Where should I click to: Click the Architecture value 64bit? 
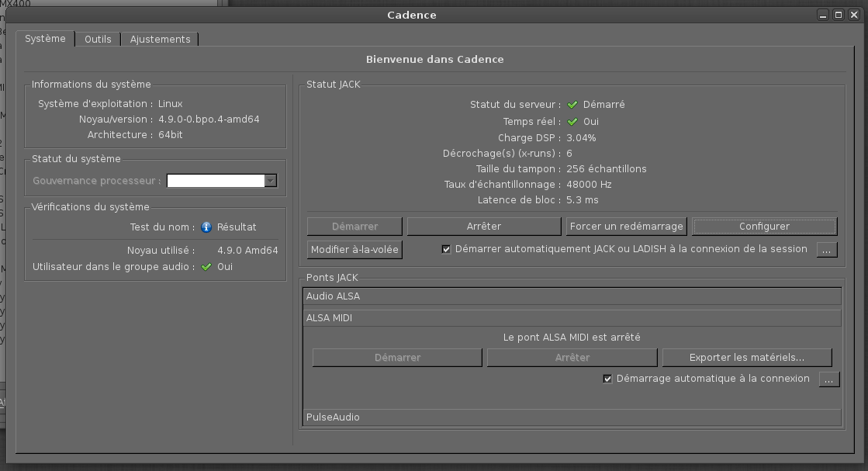pos(171,134)
